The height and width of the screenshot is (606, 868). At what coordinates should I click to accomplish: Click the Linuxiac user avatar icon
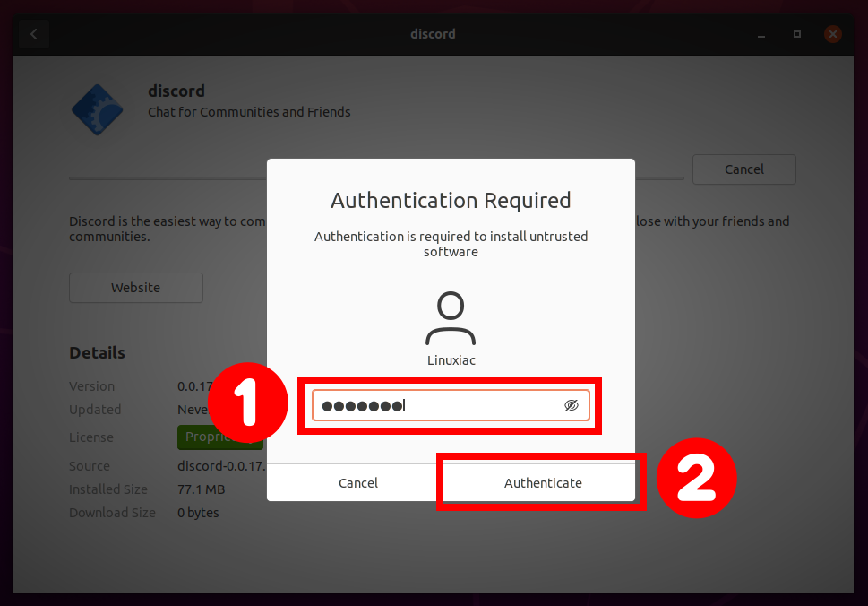coord(451,318)
